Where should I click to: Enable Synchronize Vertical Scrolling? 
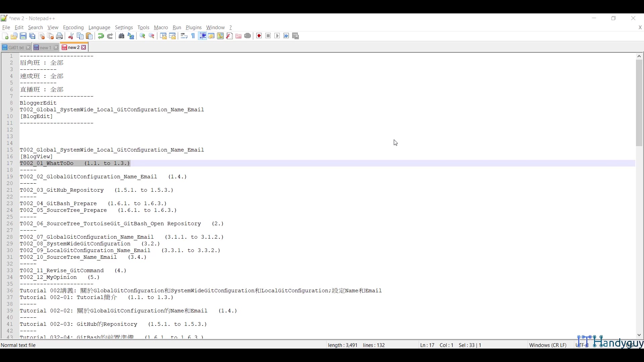click(x=163, y=36)
